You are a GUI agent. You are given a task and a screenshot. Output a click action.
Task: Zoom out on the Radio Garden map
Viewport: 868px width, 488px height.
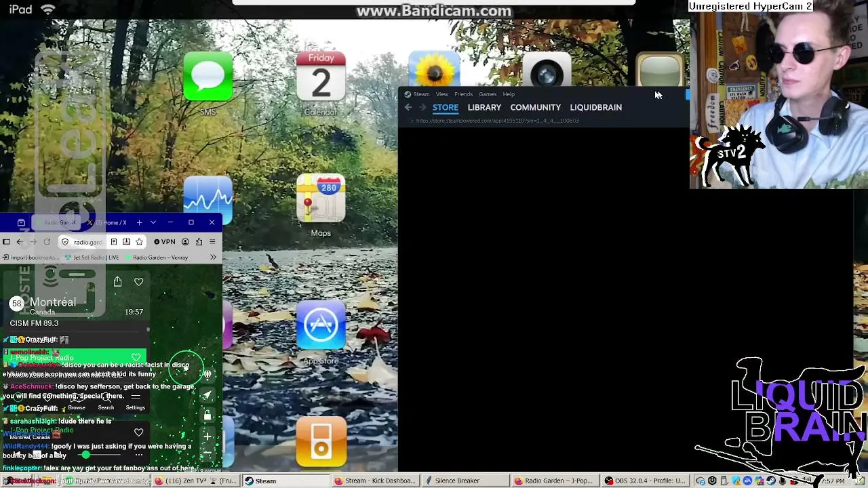click(x=208, y=451)
